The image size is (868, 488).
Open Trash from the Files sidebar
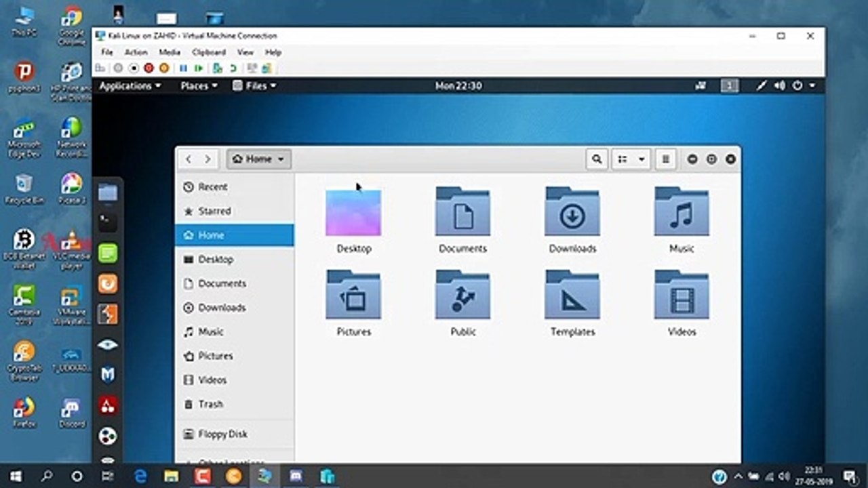[x=235, y=404]
